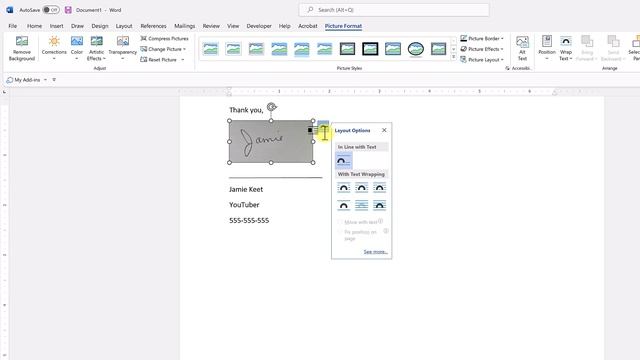Viewport: 640px width, 360px height.
Task: Click Compress Pictures
Action: (x=164, y=38)
